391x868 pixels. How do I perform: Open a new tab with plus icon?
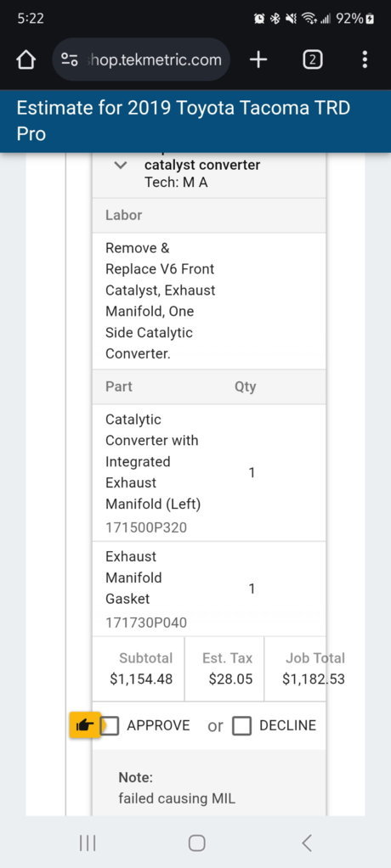point(258,59)
